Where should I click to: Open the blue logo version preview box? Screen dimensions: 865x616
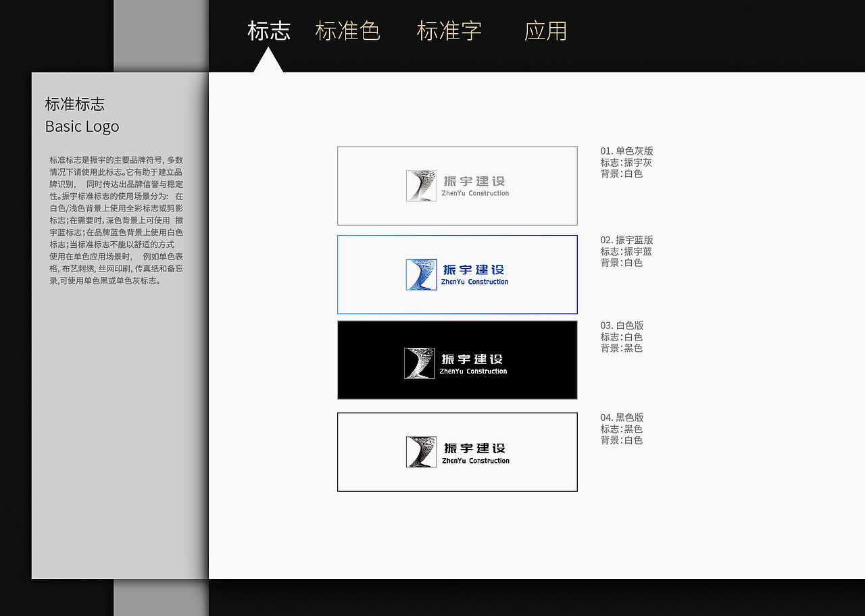click(457, 274)
